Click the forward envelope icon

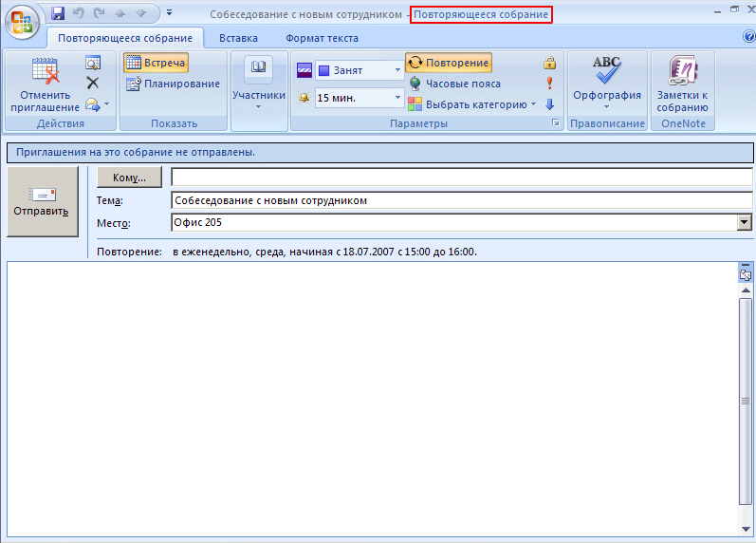tap(92, 104)
